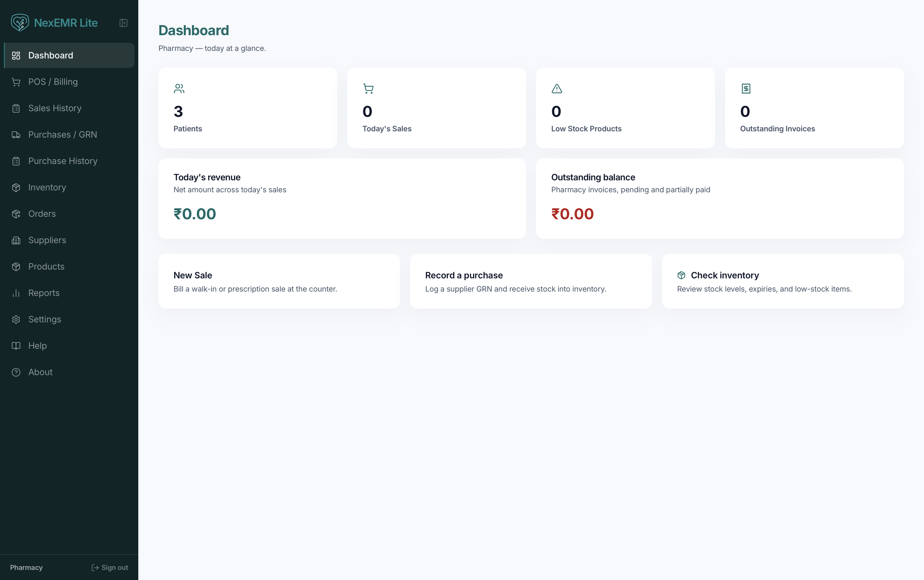Click the Products box icon
The width and height of the screenshot is (924, 580).
(16, 267)
